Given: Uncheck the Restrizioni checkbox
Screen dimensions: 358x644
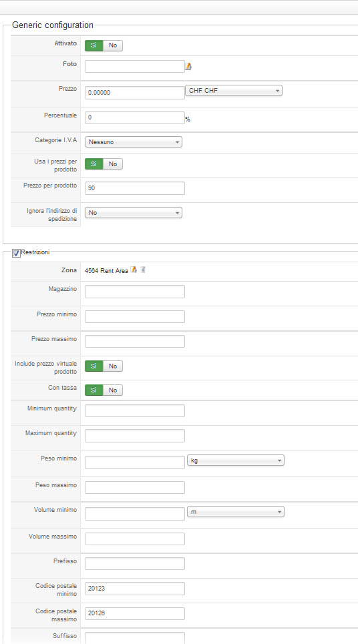Looking at the screenshot, I should 16,253.
